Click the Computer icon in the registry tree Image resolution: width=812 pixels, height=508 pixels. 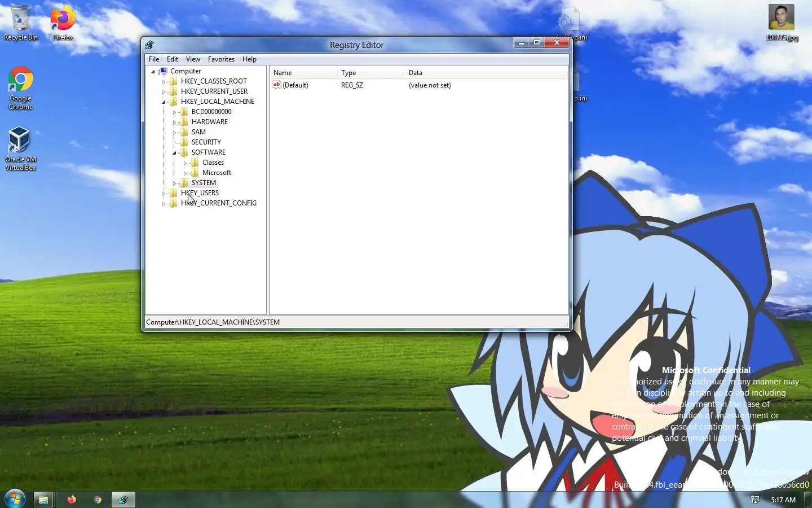point(163,71)
